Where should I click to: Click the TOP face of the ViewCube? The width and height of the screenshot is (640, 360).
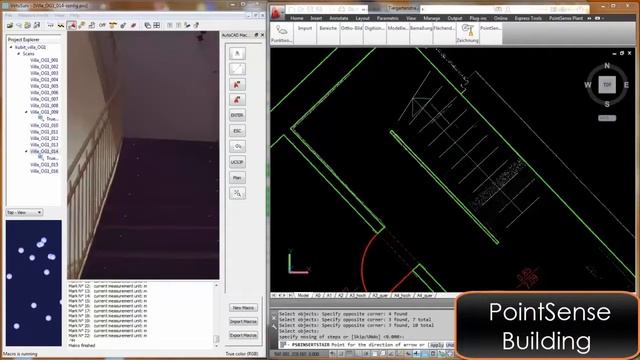click(607, 85)
